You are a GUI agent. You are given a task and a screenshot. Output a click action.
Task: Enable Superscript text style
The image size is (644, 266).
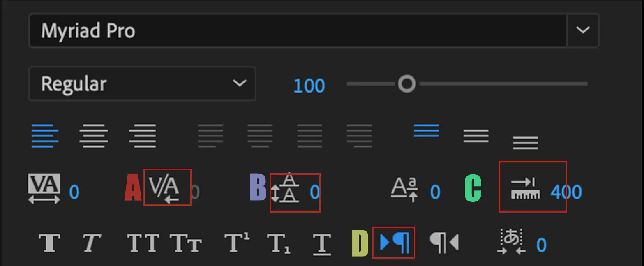coord(237,243)
